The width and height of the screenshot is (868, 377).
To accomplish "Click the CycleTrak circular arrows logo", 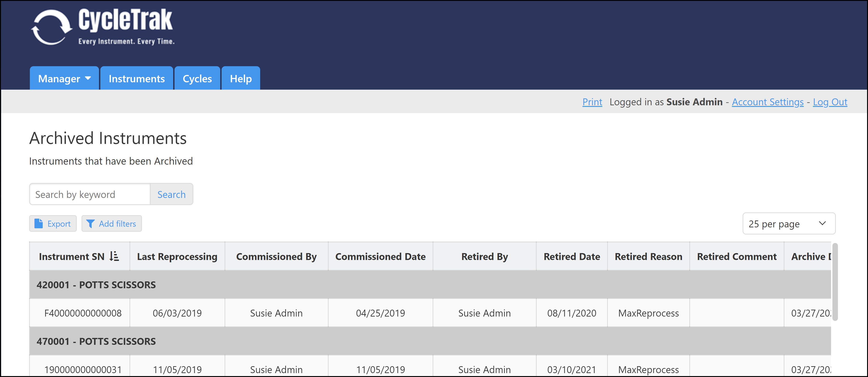I will click(52, 27).
